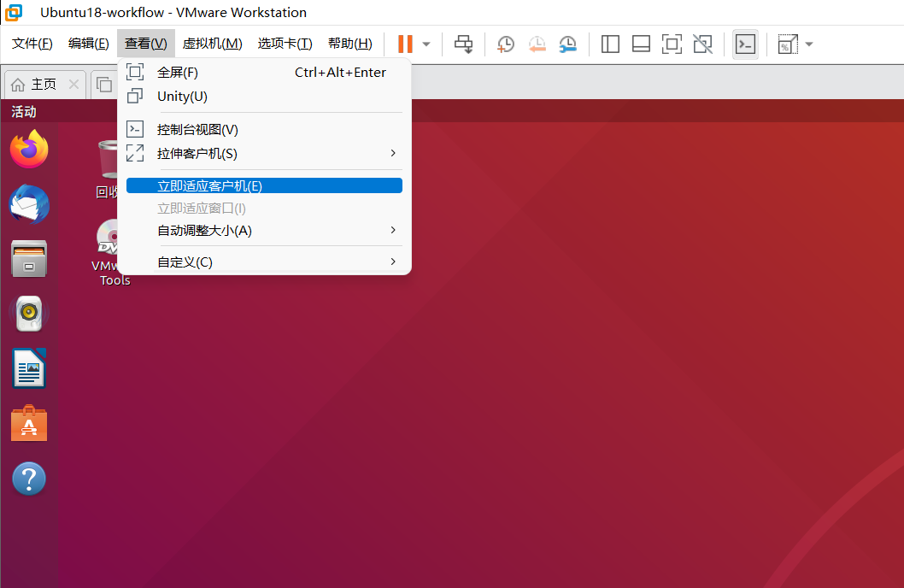Expand the 自定义(C) submenu

(x=264, y=262)
